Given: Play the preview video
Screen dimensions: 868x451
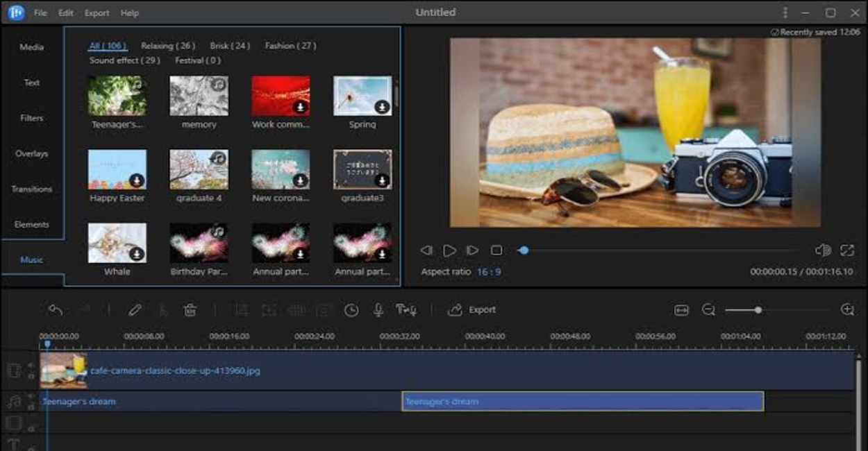Looking at the screenshot, I should (x=449, y=250).
